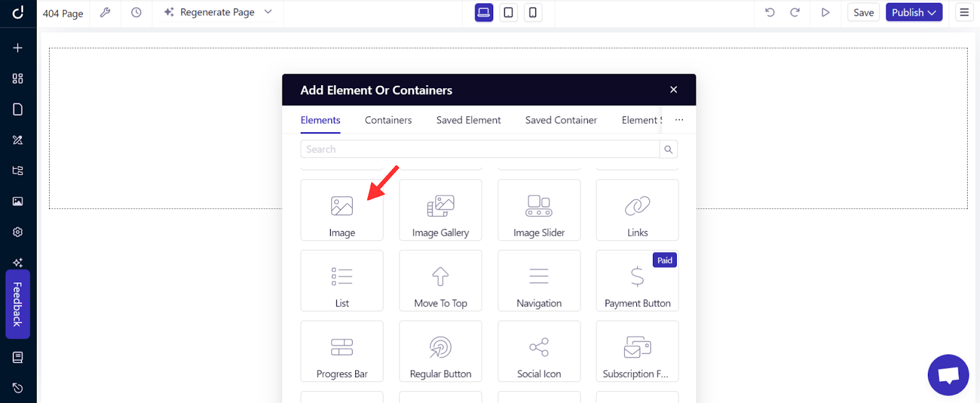Undo the last action
The width and height of the screenshot is (980, 403).
coord(770,12)
